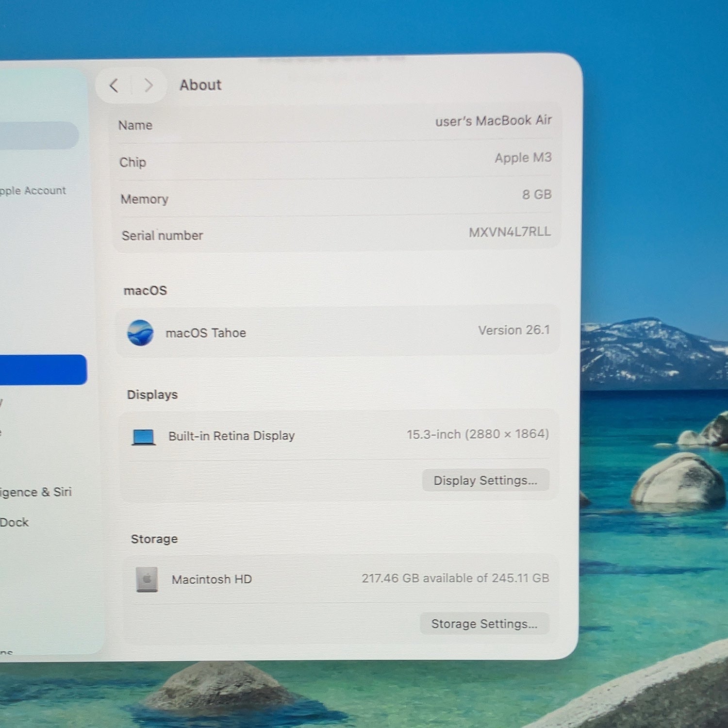Click the "Memory" row label
This screenshot has width=728, height=728.
pyautogui.click(x=145, y=199)
